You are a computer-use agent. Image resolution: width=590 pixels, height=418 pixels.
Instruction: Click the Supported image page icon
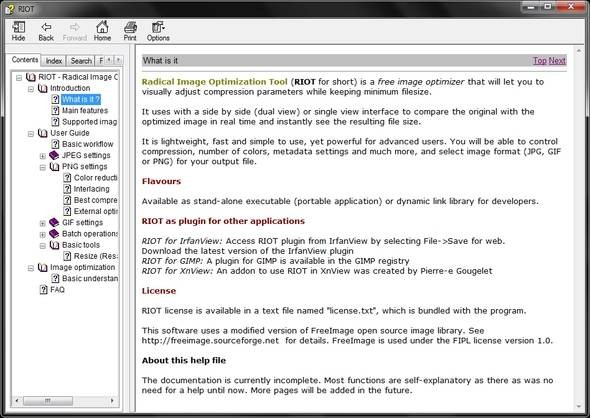55,122
